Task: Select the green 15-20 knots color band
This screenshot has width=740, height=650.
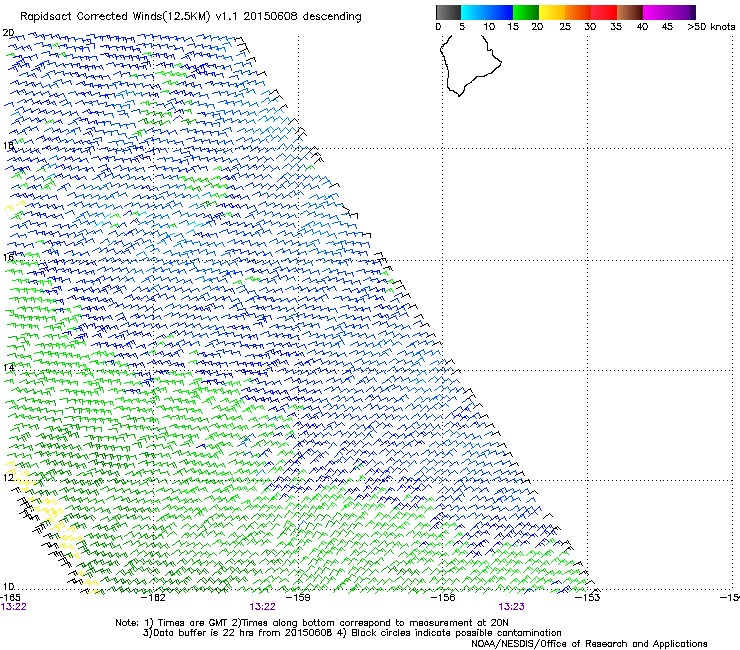Action: (526, 12)
